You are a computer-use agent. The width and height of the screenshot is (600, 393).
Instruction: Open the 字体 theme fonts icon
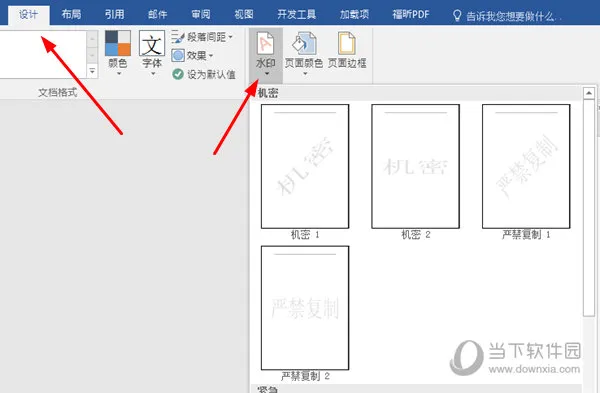152,43
